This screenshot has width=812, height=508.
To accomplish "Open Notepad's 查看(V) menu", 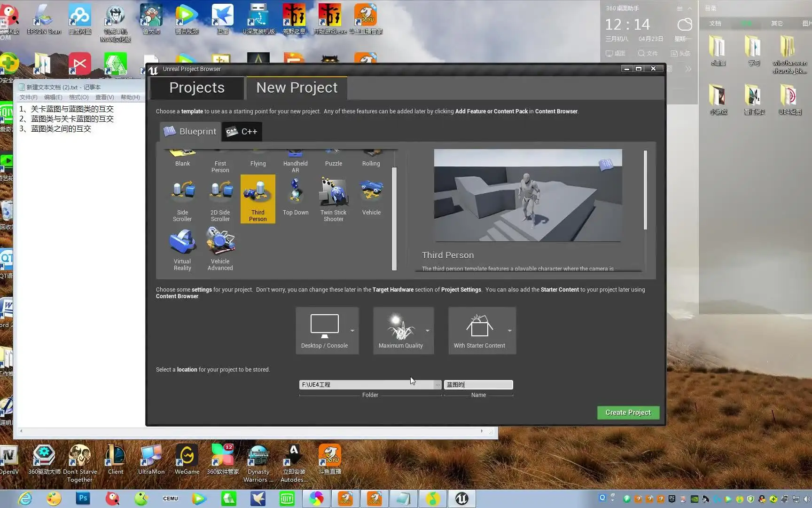I will coord(104,97).
